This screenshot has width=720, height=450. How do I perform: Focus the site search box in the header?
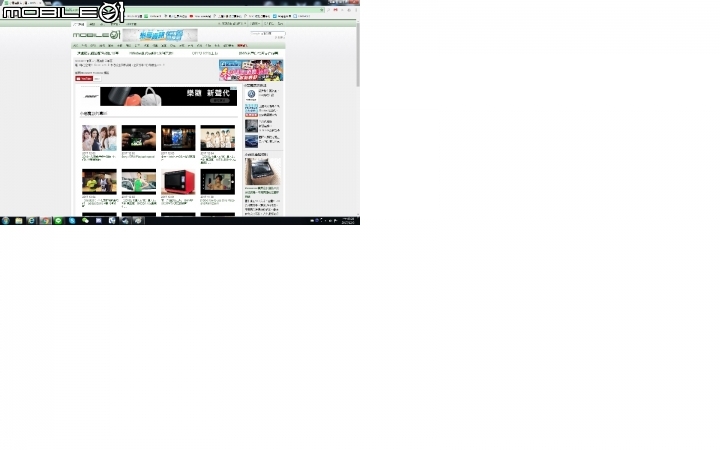(268, 34)
